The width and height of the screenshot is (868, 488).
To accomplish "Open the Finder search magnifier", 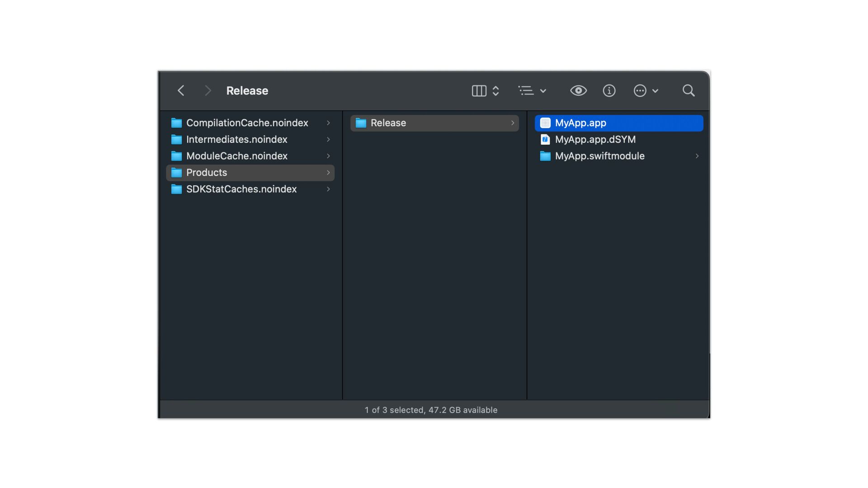I will pyautogui.click(x=689, y=91).
